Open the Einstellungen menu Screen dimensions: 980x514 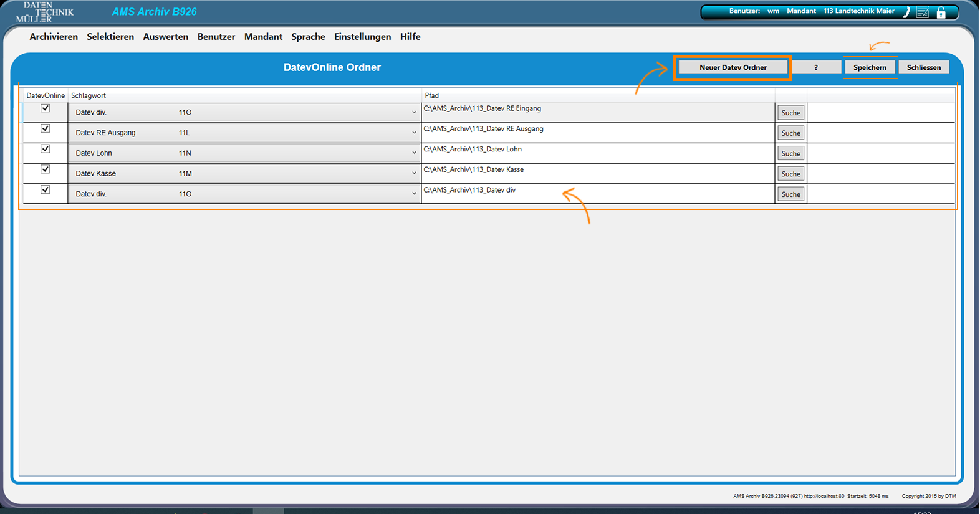click(362, 37)
